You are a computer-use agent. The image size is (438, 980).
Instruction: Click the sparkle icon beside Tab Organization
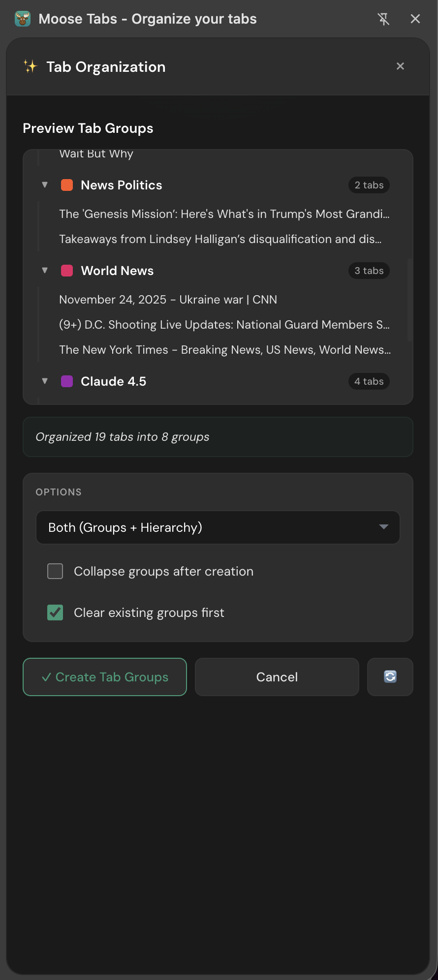31,66
